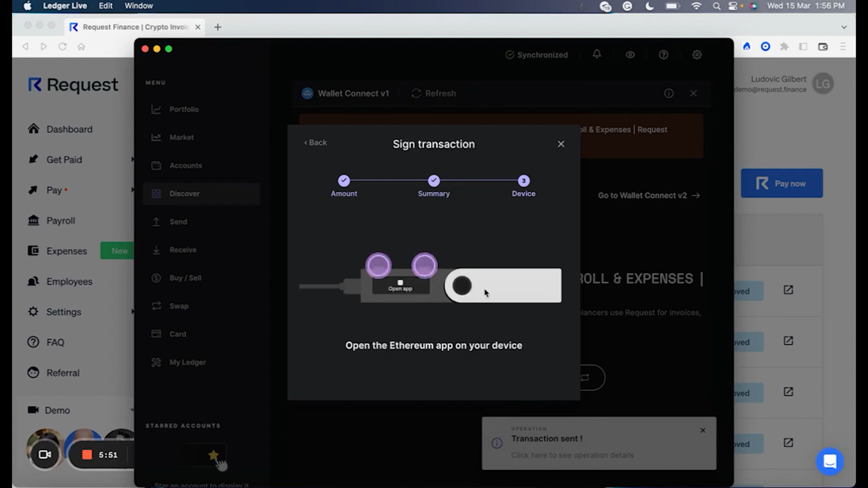Open Ledger Live settings gear
The width and height of the screenshot is (868, 488).
coord(697,55)
